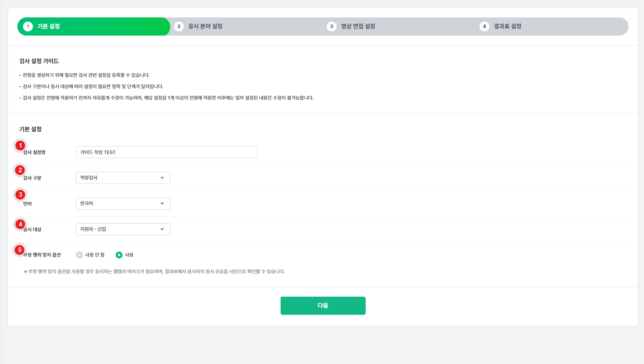The height and width of the screenshot is (364, 644).
Task: Click the red number 5 annotation badge
Action: tap(20, 250)
